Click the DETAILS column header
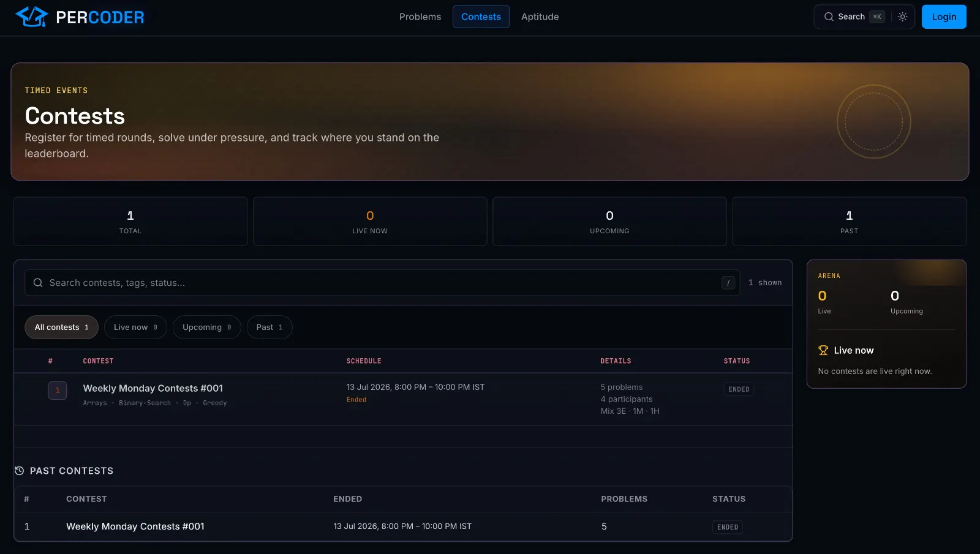This screenshot has width=980, height=554. click(616, 361)
